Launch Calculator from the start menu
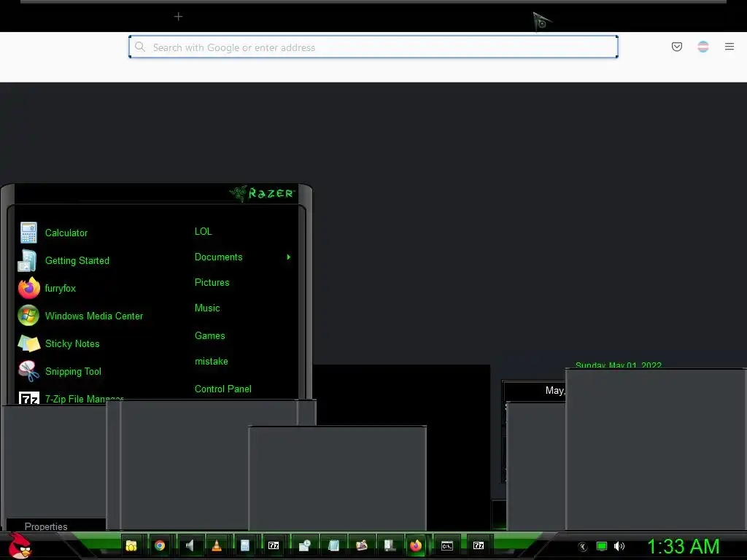 [x=66, y=233]
